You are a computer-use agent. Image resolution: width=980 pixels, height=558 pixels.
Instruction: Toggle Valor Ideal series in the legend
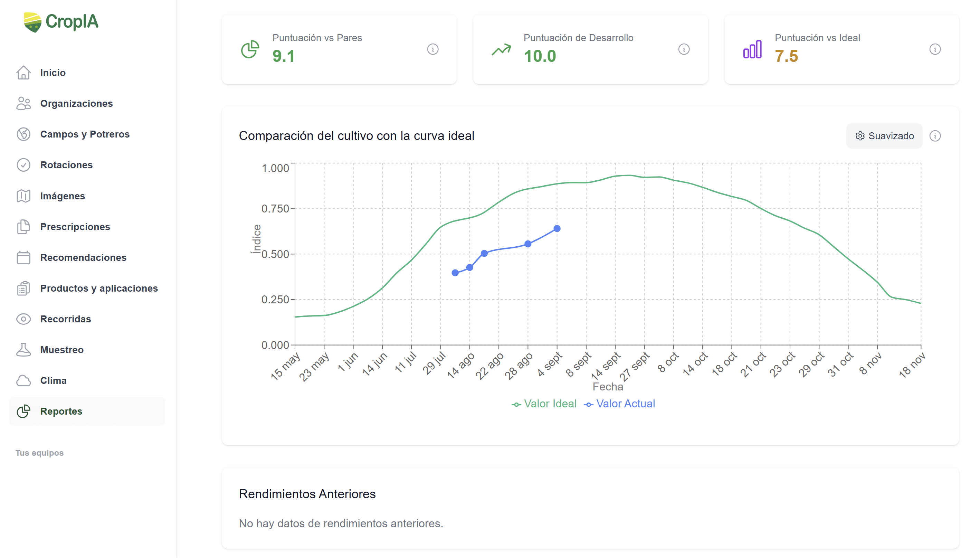point(544,404)
